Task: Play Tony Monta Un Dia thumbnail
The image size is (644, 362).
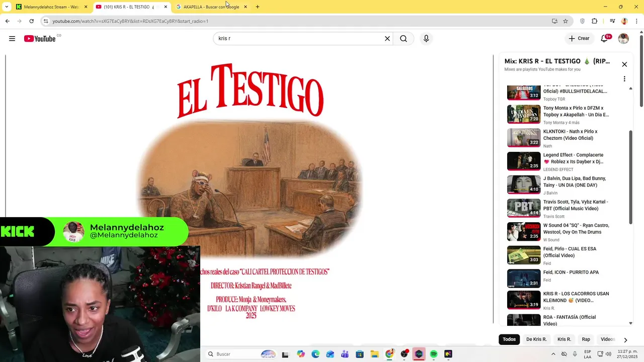Action: 524,114
